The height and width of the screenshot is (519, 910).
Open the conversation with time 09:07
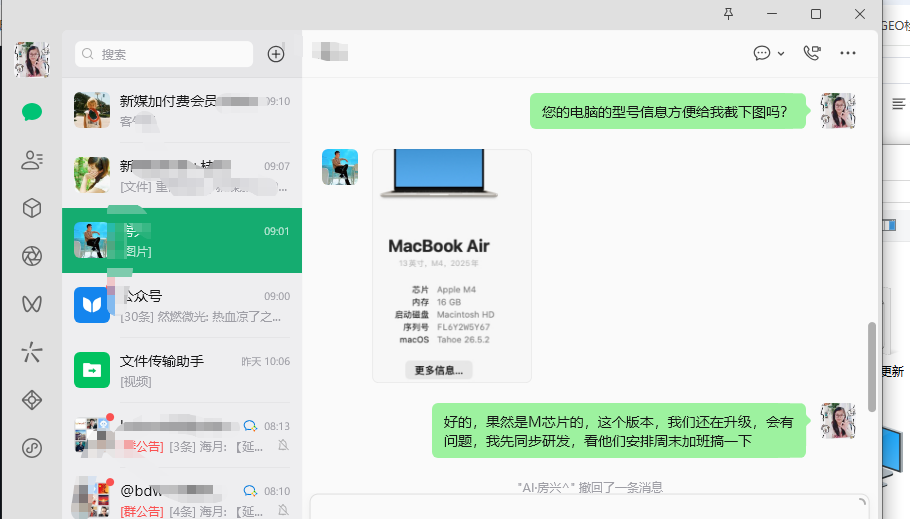[x=182, y=175]
